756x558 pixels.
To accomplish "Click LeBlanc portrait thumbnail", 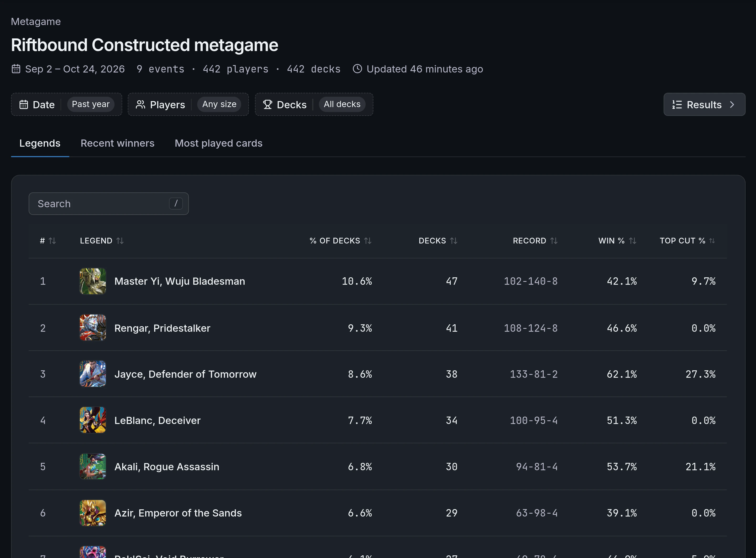I will click(93, 420).
